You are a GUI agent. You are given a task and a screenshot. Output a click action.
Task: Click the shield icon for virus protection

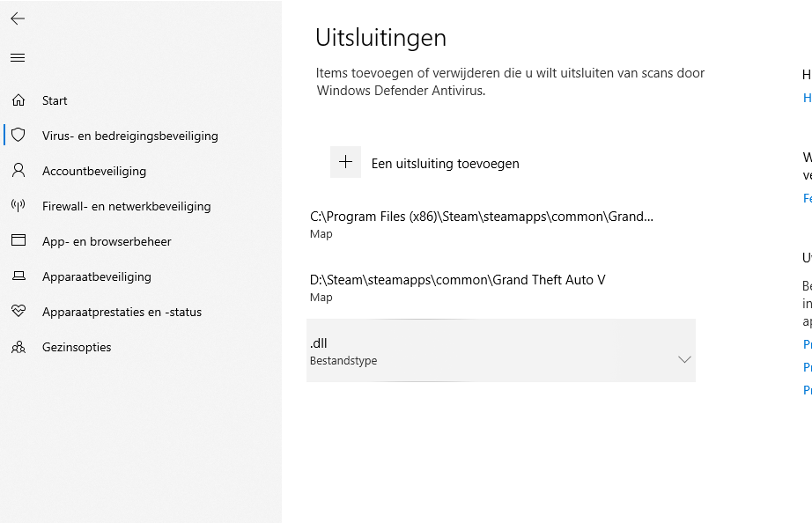18,136
